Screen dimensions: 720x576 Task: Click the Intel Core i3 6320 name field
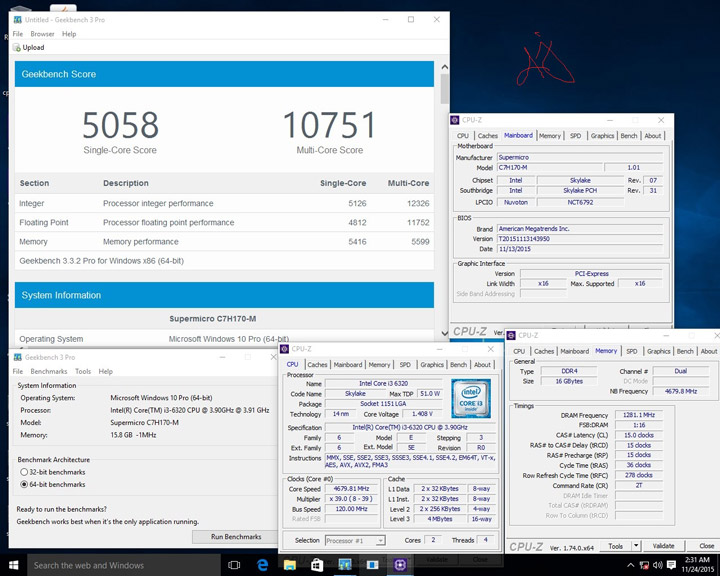383,383
